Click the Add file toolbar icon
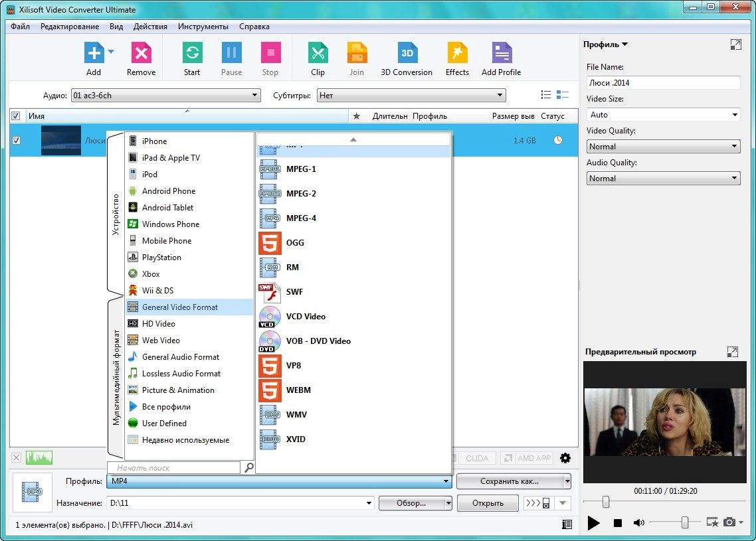The image size is (756, 541). [94, 53]
